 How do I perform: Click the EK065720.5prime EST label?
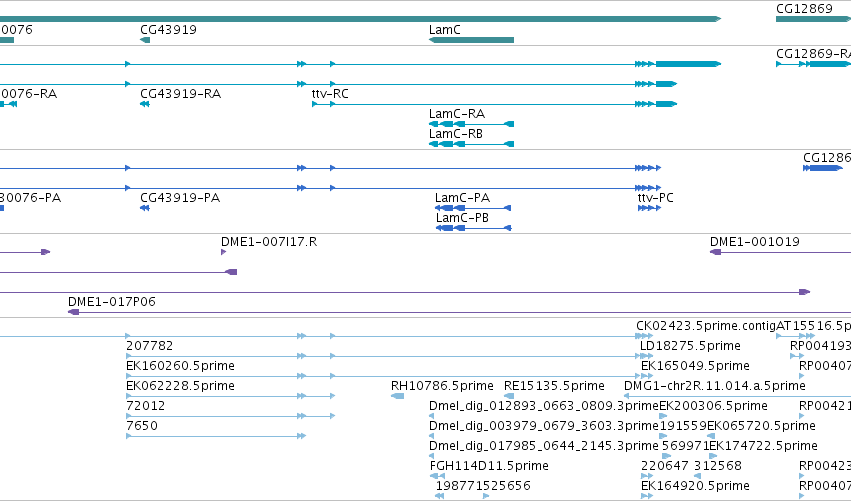(x=761, y=426)
